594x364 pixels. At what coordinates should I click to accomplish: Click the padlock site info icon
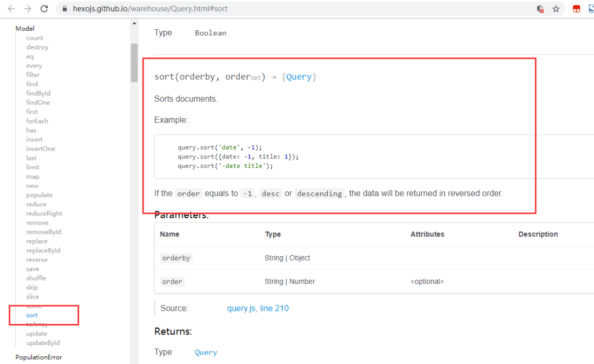(x=65, y=9)
